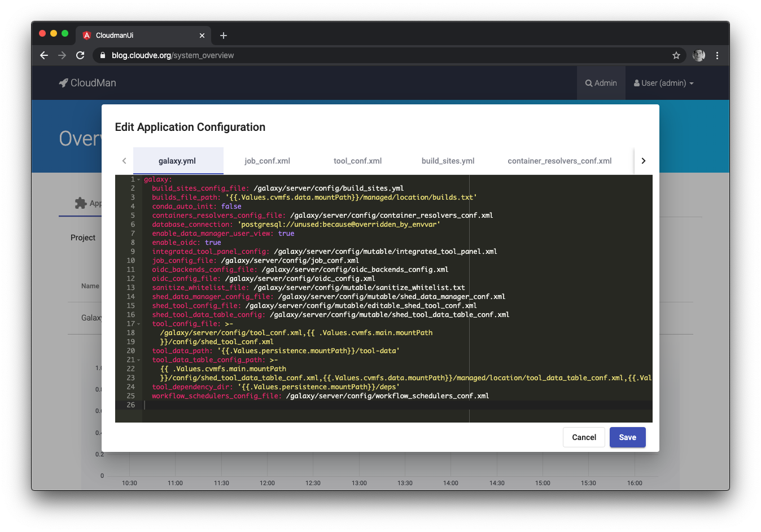
Task: Click the CloudMan rocket logo
Action: pyautogui.click(x=64, y=83)
